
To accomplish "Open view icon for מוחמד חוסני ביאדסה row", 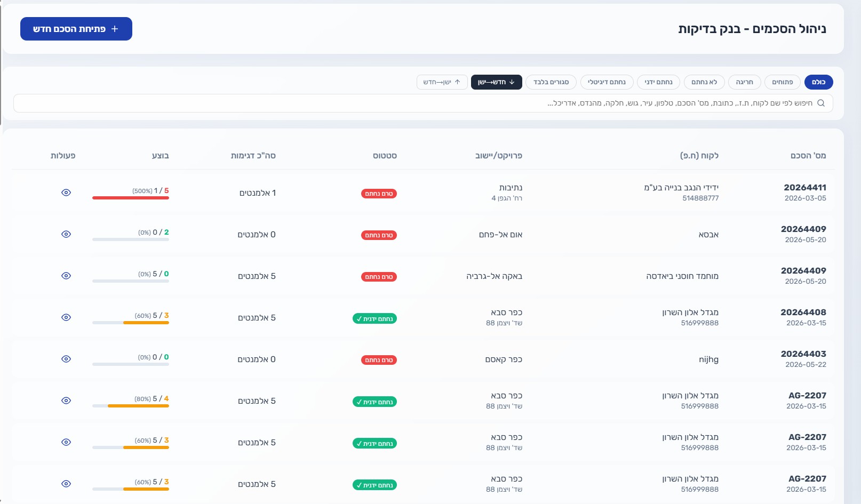I will pyautogui.click(x=66, y=276).
